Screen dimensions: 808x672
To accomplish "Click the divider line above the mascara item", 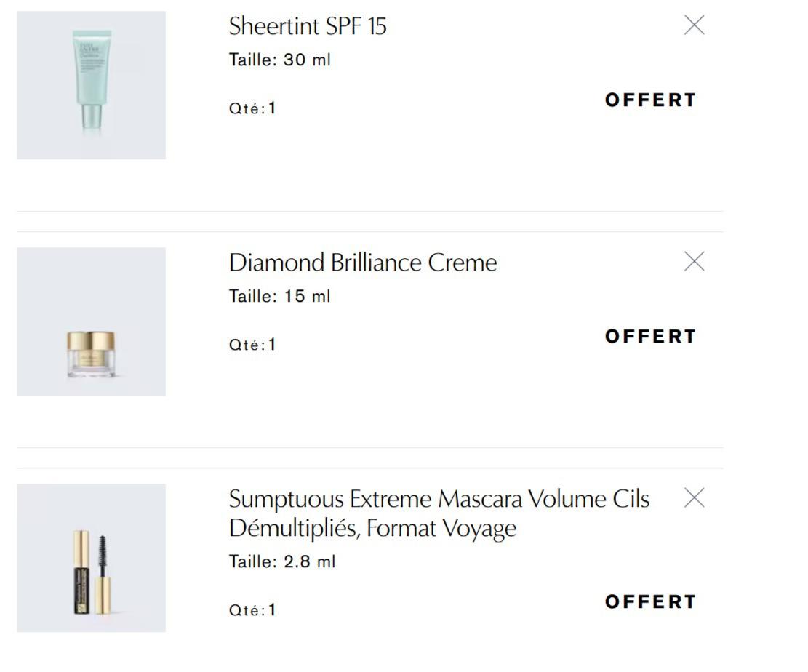I will coord(370,468).
